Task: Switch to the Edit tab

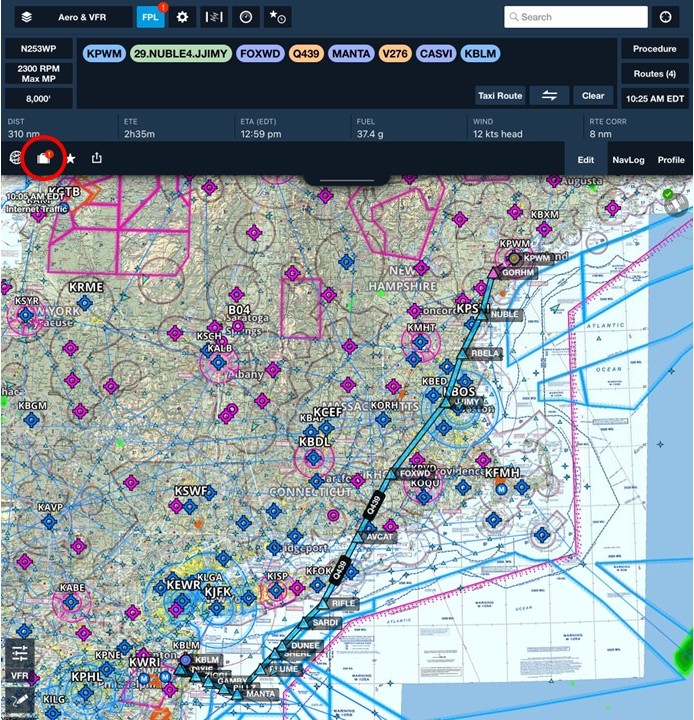Action: 586,160
